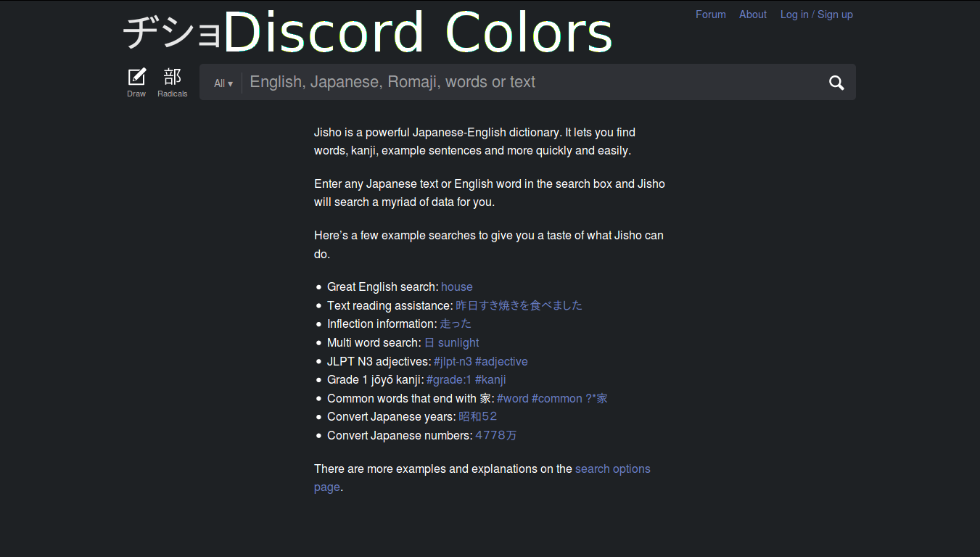Click the magnifying glass search button
Viewport: 980px width, 557px height.
pyautogui.click(x=836, y=83)
